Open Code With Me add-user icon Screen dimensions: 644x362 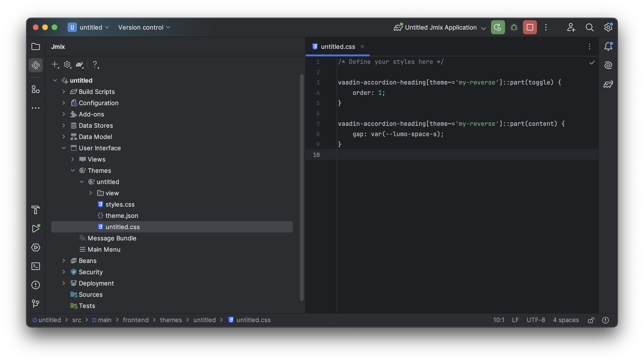[x=571, y=27]
